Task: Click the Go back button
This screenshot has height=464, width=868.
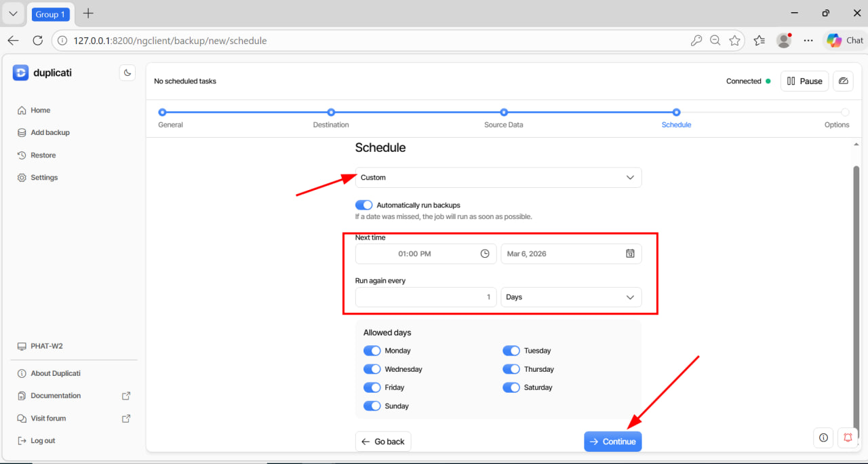Action: (x=383, y=442)
